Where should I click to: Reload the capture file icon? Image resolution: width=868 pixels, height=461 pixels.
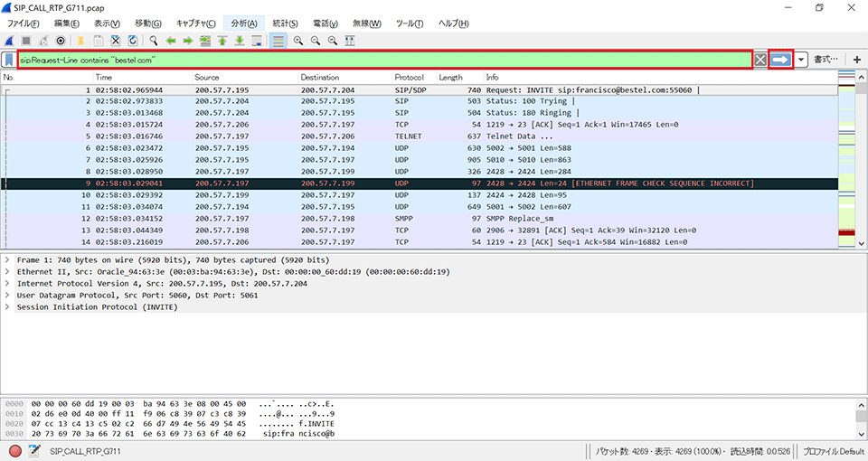(132, 41)
